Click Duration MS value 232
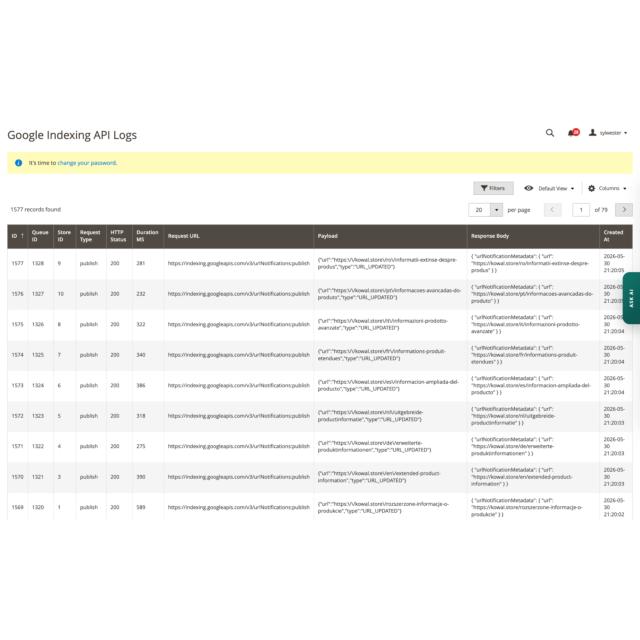This screenshot has width=640, height=640. 141,294
